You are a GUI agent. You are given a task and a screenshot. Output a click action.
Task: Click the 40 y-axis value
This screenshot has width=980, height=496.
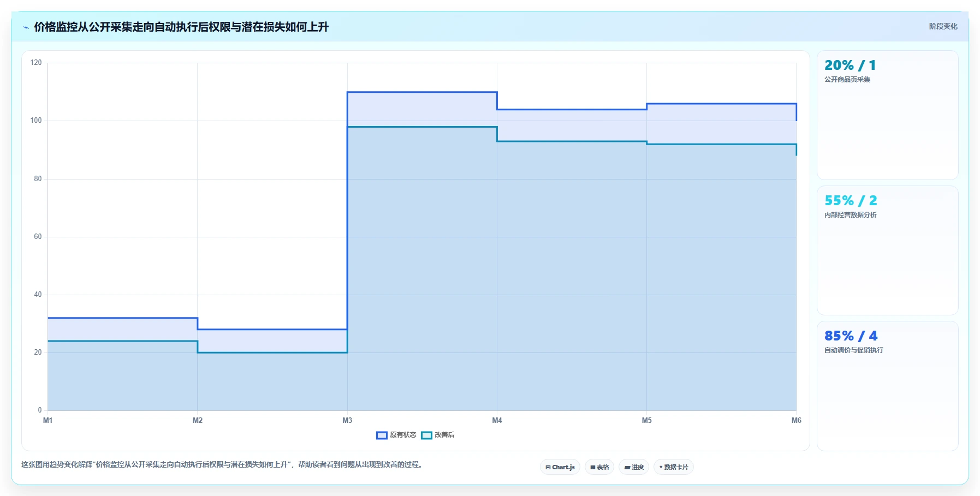[38, 294]
